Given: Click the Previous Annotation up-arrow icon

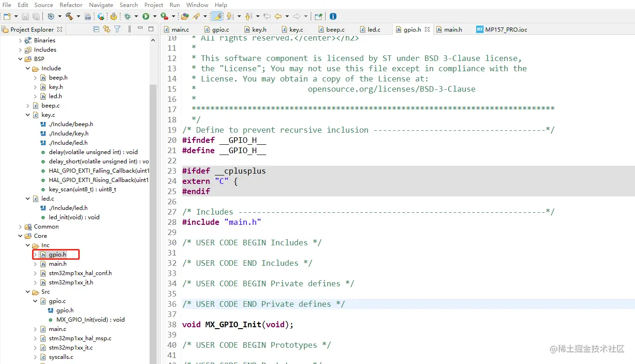Looking at the screenshot, I should point(248,16).
